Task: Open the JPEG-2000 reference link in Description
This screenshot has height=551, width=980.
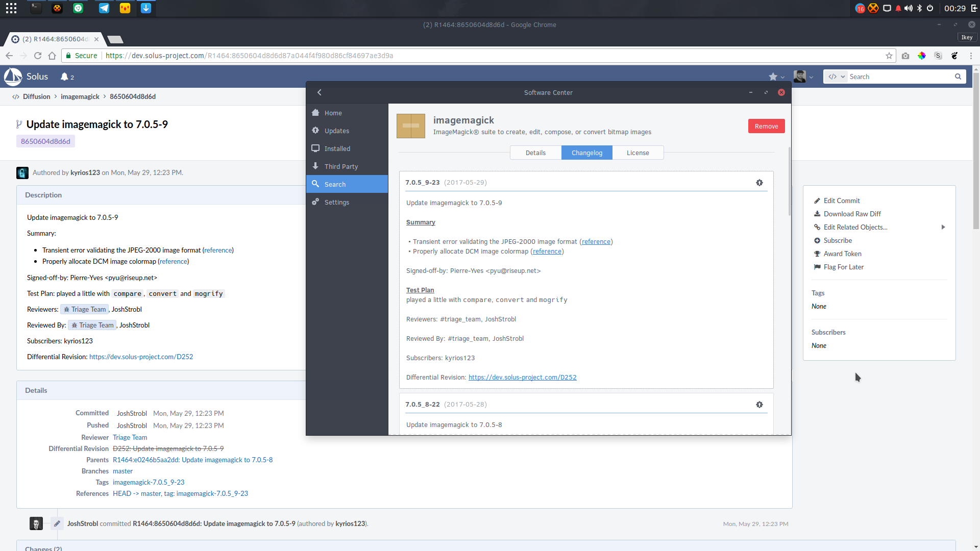Action: coord(218,250)
